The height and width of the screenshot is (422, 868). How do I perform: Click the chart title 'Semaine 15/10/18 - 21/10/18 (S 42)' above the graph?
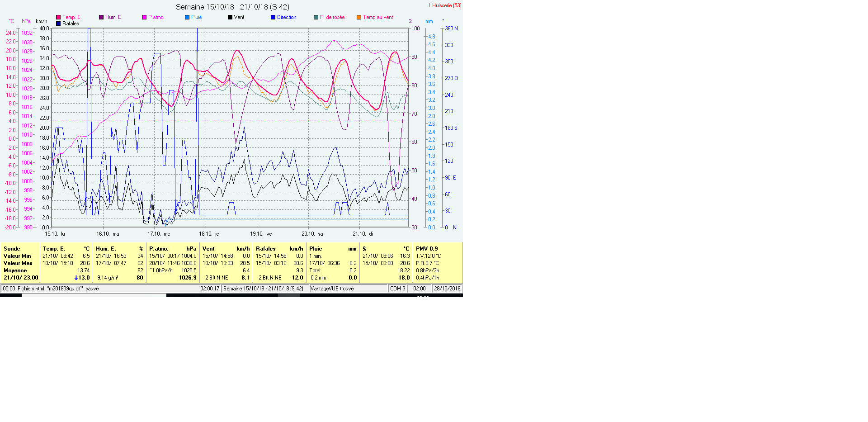[232, 7]
